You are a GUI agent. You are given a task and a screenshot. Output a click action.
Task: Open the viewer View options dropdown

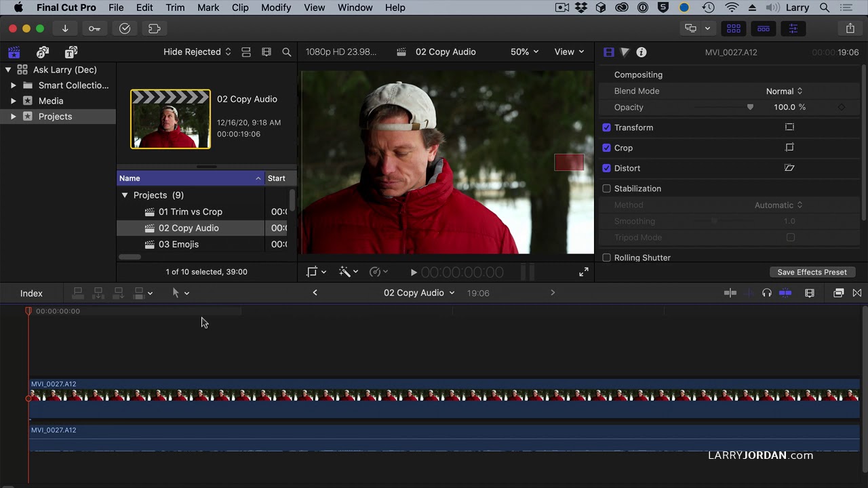pos(569,52)
